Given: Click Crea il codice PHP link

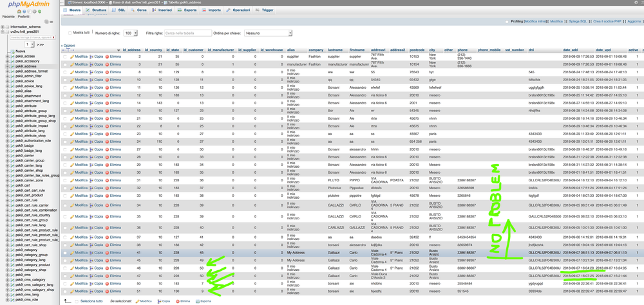Looking at the screenshot, I should click(607, 21).
